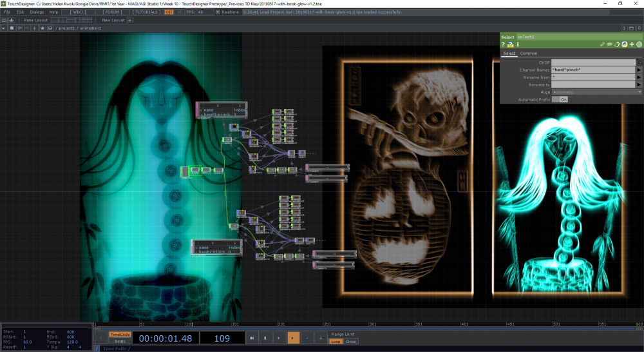
Task: Expand the Rename from menu arrow
Action: point(639,77)
